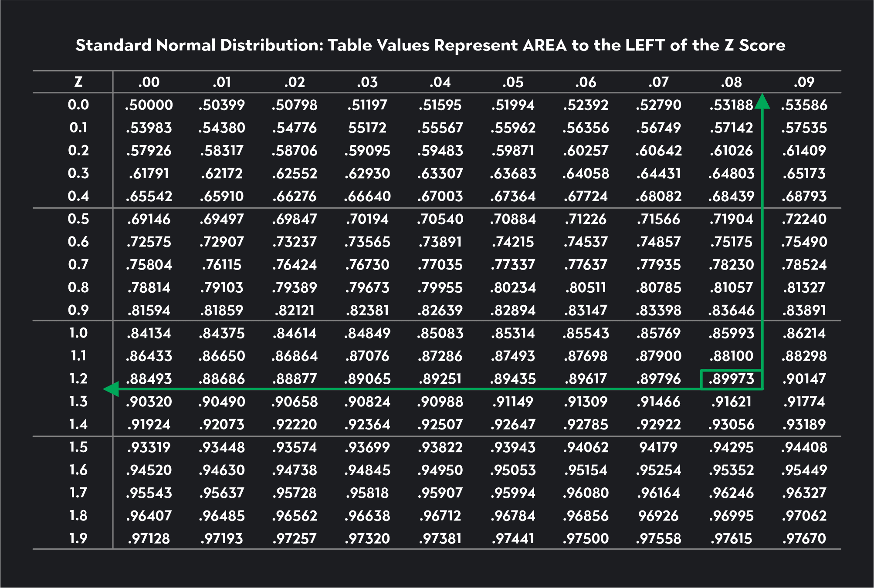This screenshot has width=874, height=588.
Task: Select the cell value .50000
Action: click(x=149, y=105)
